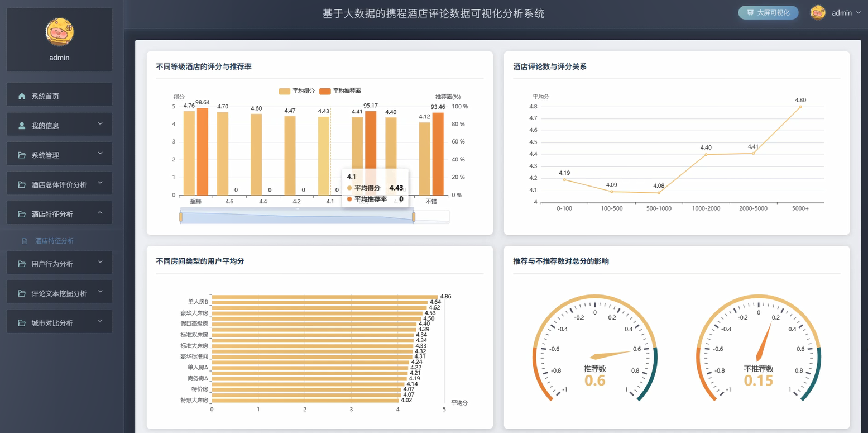This screenshot has height=433, width=868.
Task: Click the person icon beside 我的信息
Action: 22,126
